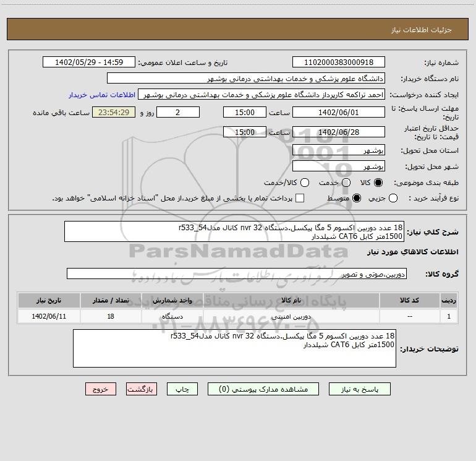Click the شماره نیاز number field

338,62
